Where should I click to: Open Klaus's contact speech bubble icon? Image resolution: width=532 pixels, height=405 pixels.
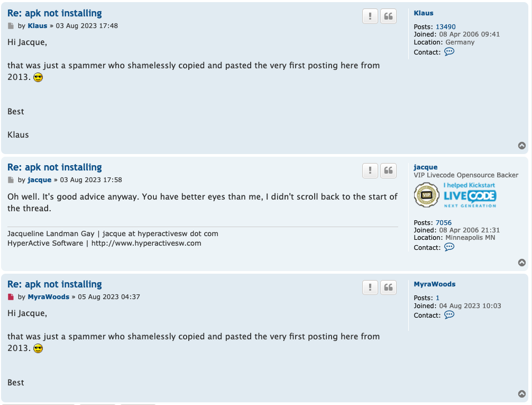pos(449,52)
